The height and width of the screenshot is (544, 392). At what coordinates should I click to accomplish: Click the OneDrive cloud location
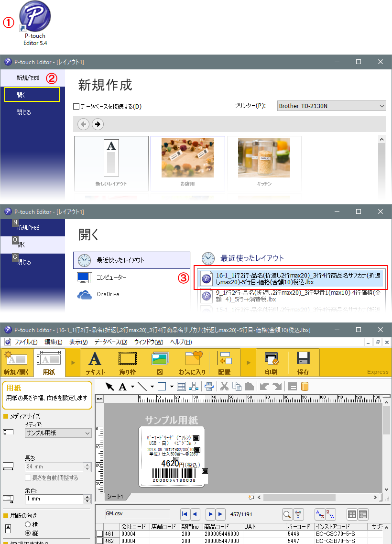[x=98, y=294]
